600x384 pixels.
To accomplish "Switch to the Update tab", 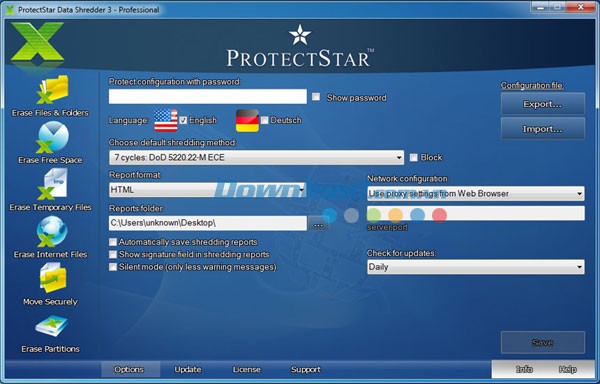I will point(188,369).
